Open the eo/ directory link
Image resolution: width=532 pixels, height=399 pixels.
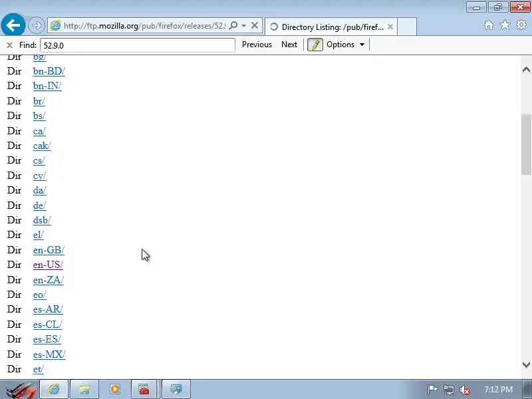(x=39, y=295)
